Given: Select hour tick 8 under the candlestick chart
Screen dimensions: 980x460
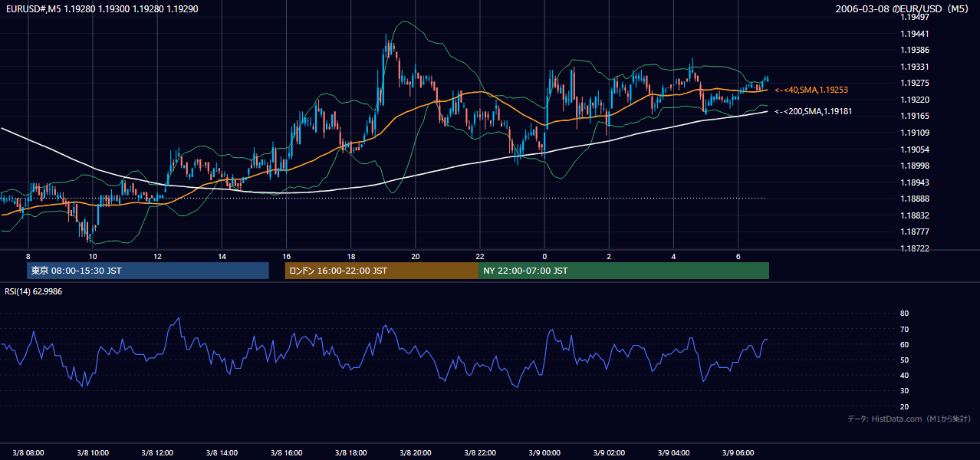Looking at the screenshot, I should tap(28, 256).
